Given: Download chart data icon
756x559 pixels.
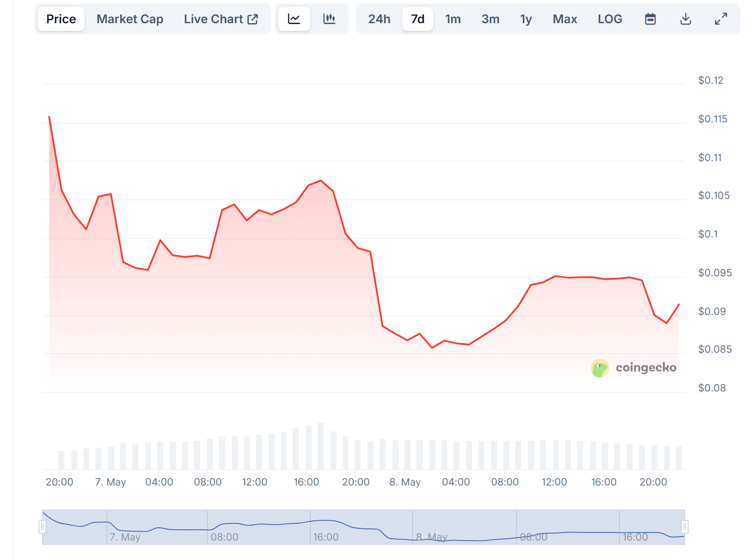Looking at the screenshot, I should tap(686, 19).
